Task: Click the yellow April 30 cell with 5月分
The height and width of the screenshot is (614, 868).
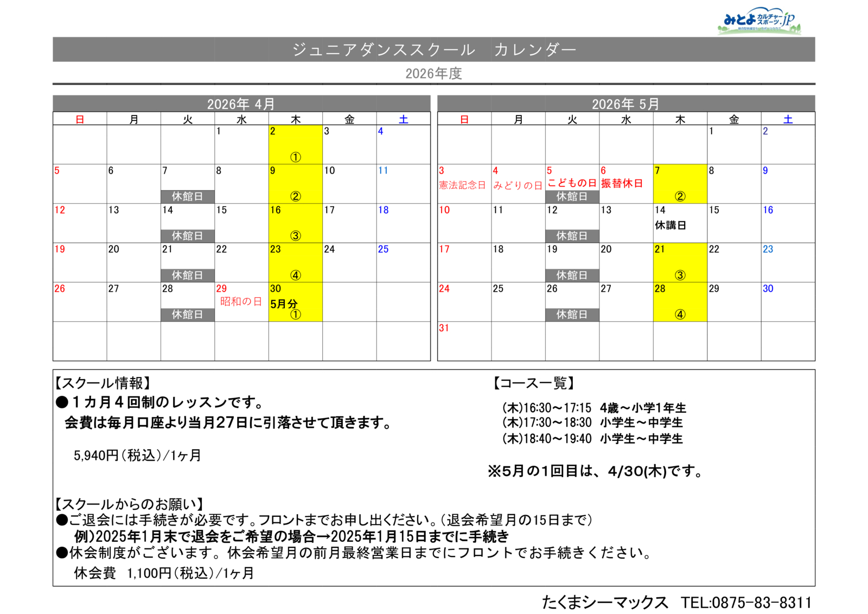Action: [x=295, y=302]
